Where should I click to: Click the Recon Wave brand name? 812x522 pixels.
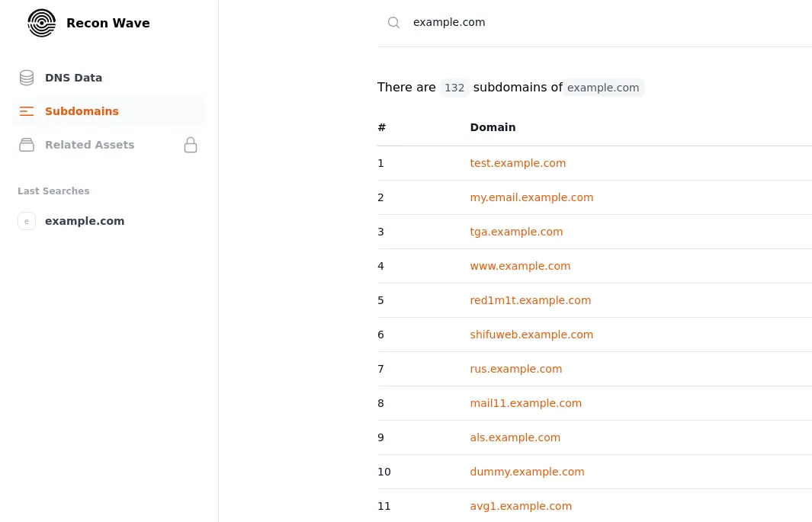pyautogui.click(x=108, y=24)
